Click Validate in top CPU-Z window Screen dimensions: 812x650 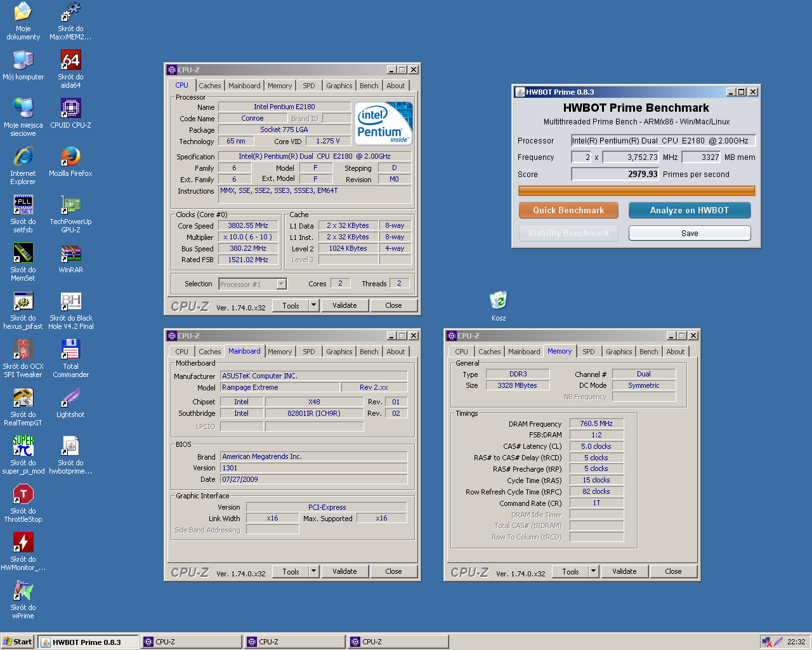(344, 305)
